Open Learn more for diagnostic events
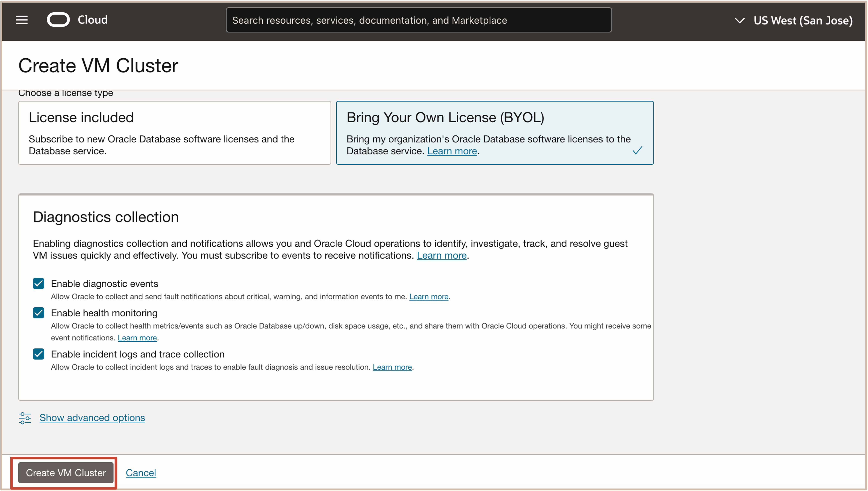868x491 pixels. click(x=429, y=297)
